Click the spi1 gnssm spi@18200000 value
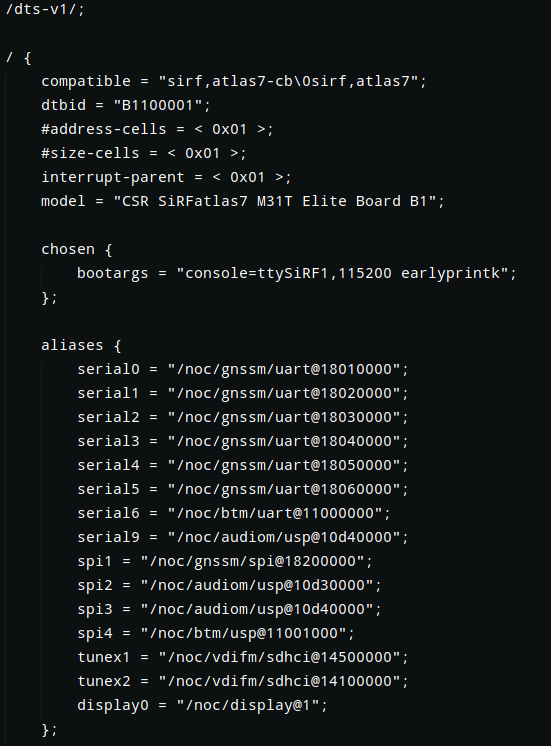The height and width of the screenshot is (746, 551). click(x=252, y=561)
